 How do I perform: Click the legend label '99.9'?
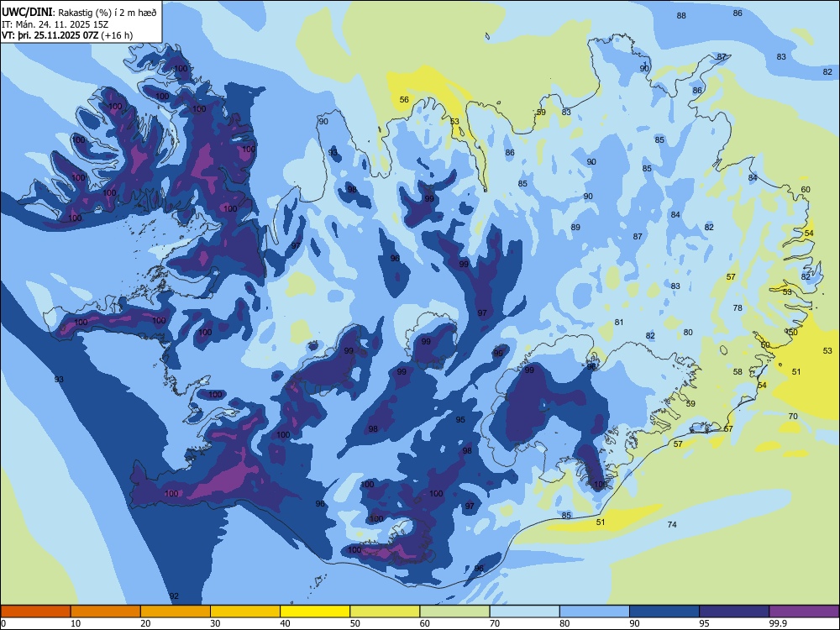[778, 623]
